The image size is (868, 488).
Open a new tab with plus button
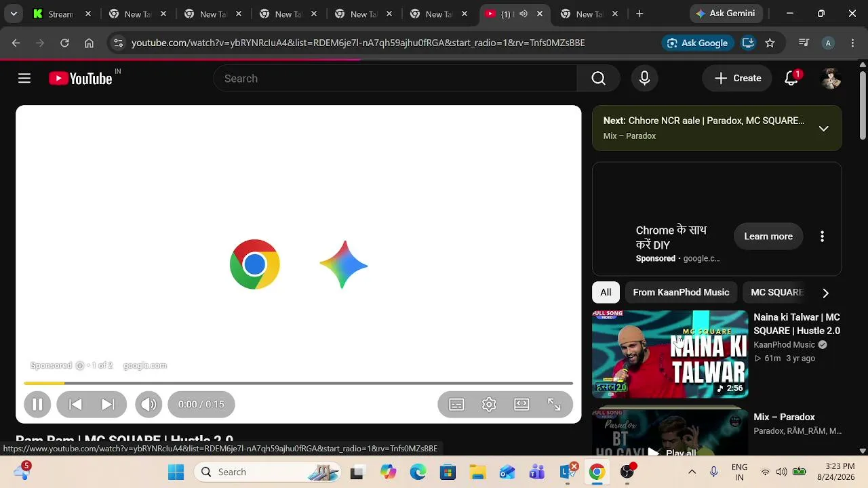(x=639, y=14)
